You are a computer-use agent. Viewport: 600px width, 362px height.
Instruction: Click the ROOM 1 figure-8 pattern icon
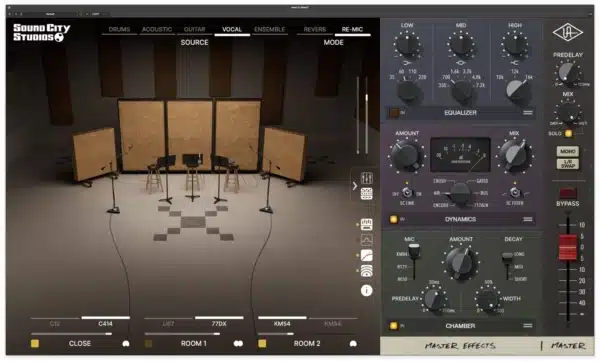tap(238, 344)
